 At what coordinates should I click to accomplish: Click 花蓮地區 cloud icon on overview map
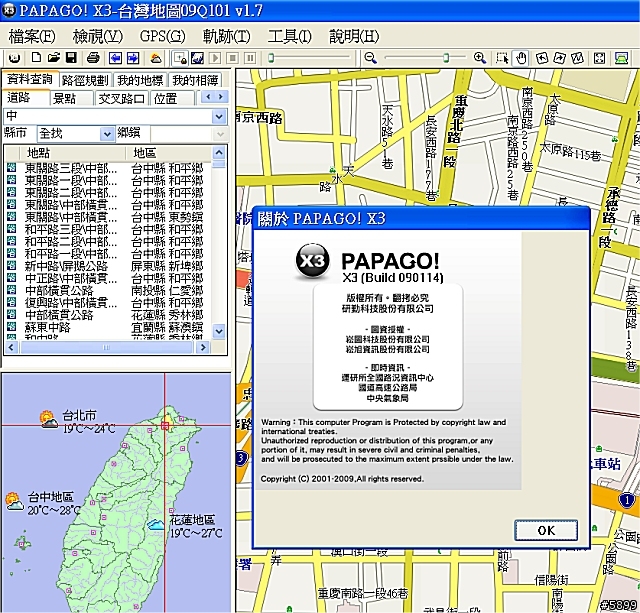(156, 524)
